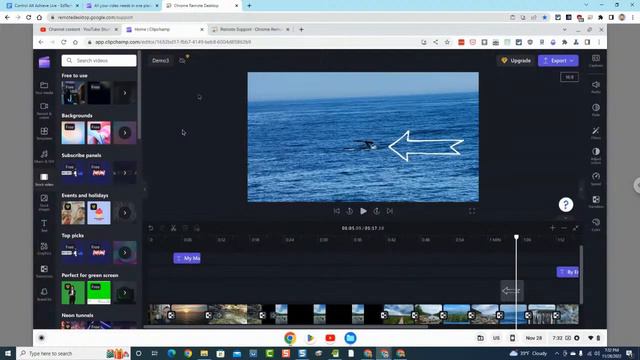The image size is (640, 360).
Task: Zoom in on the timeline
Action: [x=552, y=228]
